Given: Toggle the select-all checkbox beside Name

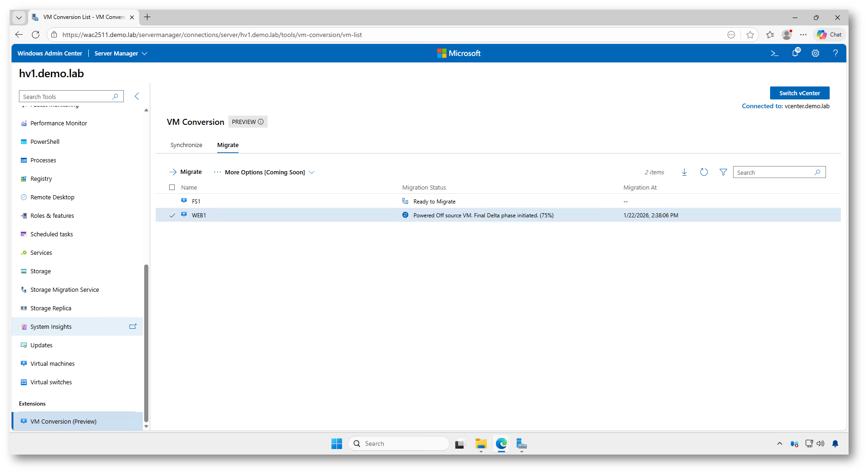Looking at the screenshot, I should (172, 188).
